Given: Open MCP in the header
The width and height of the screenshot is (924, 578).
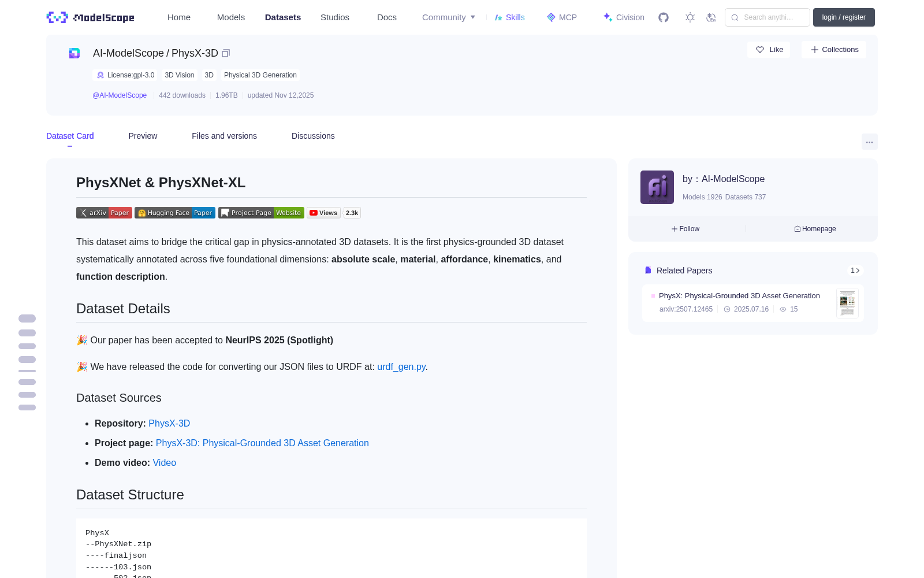Looking at the screenshot, I should pos(562,17).
